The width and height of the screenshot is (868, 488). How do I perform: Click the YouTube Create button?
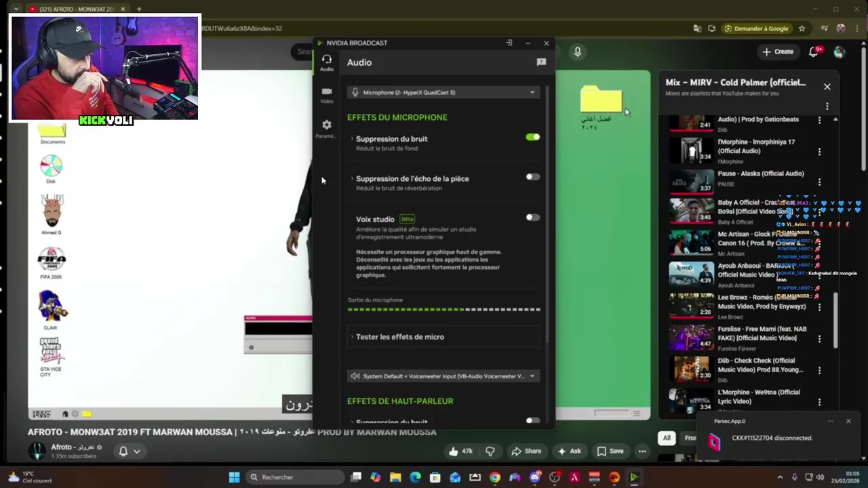click(x=777, y=52)
